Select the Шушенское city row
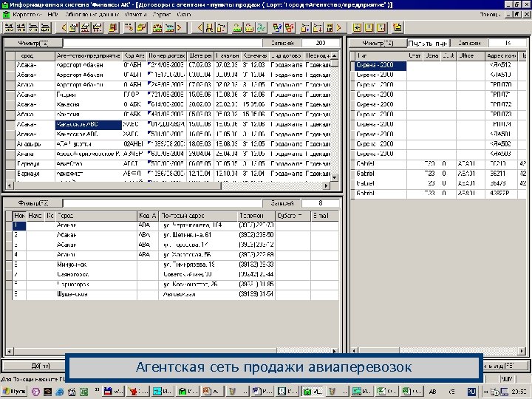The width and height of the screenshot is (532, 399). click(x=96, y=294)
